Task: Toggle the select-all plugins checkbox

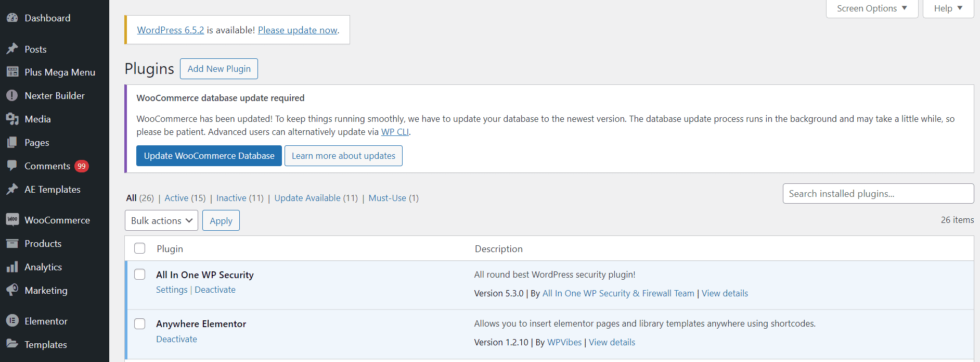Action: click(x=140, y=248)
